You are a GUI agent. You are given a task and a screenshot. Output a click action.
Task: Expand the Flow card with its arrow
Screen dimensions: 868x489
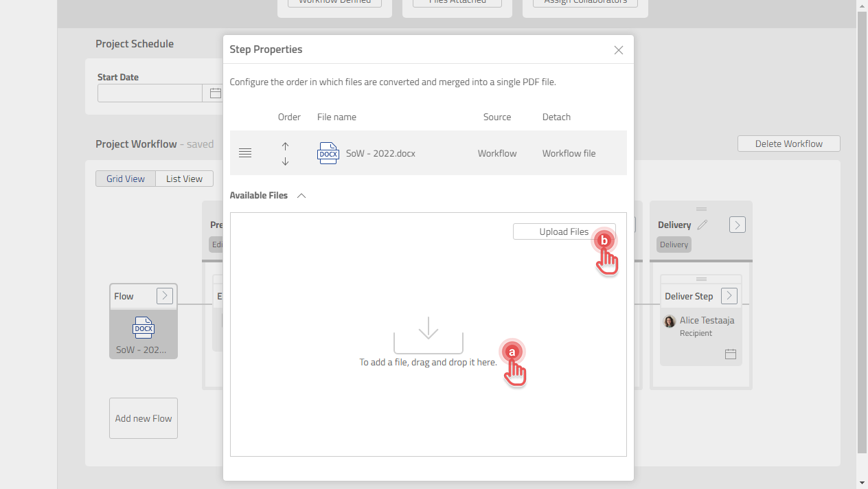[x=164, y=295]
